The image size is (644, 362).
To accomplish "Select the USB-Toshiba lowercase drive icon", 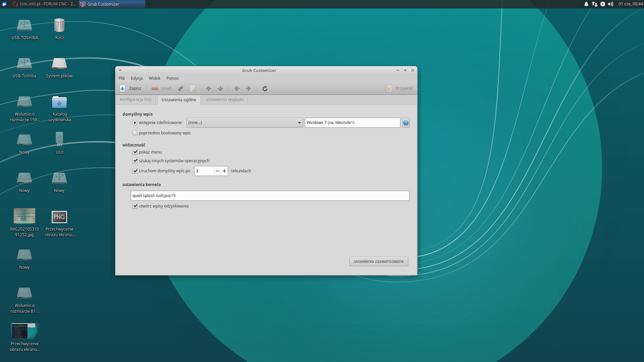I will (24, 64).
